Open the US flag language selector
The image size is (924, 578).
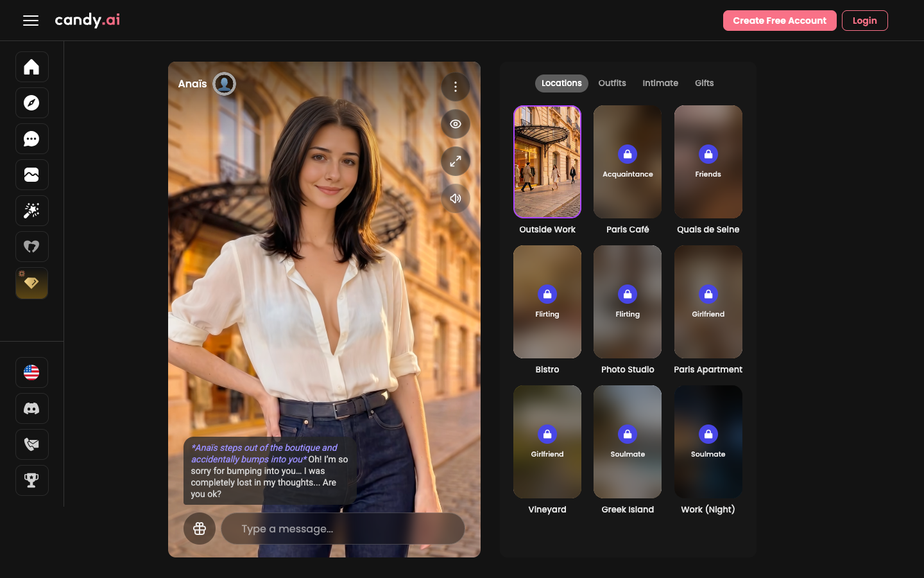[x=31, y=372]
